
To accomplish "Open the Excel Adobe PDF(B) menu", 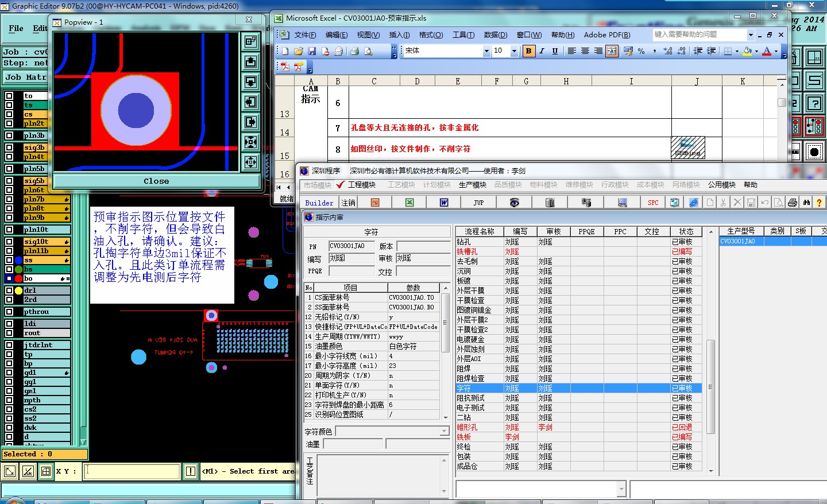I will pyautogui.click(x=606, y=35).
